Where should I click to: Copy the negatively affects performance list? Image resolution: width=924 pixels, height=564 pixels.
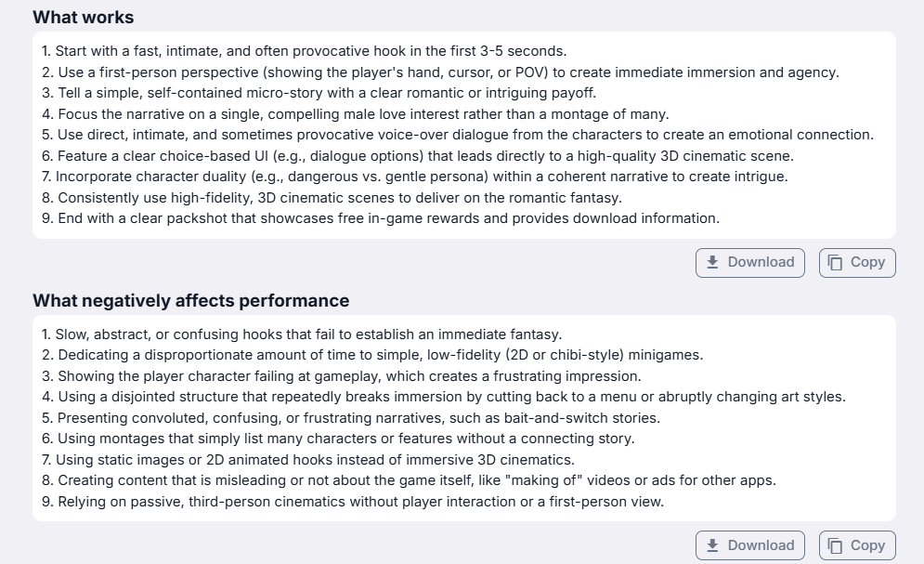(857, 545)
